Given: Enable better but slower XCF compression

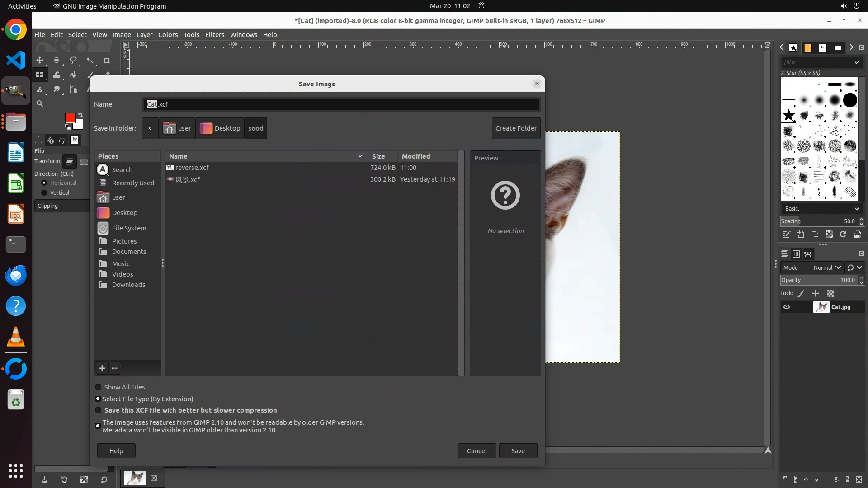Looking at the screenshot, I should [x=99, y=410].
